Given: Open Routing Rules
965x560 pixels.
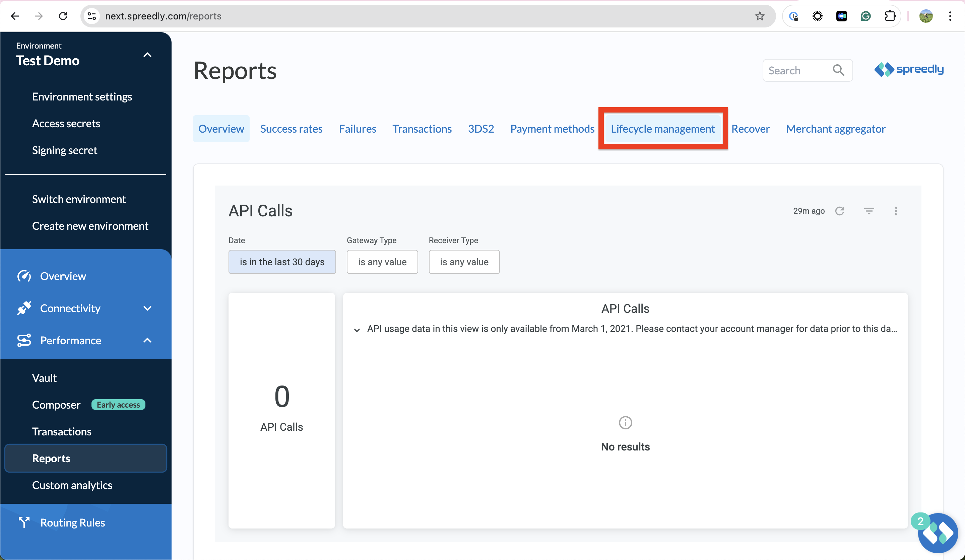Looking at the screenshot, I should [72, 522].
